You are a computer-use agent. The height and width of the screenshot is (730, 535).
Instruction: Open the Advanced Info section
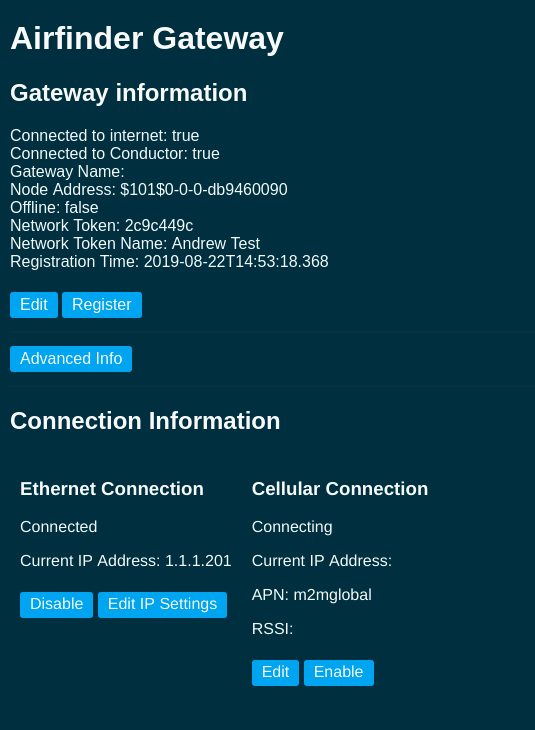click(x=71, y=359)
